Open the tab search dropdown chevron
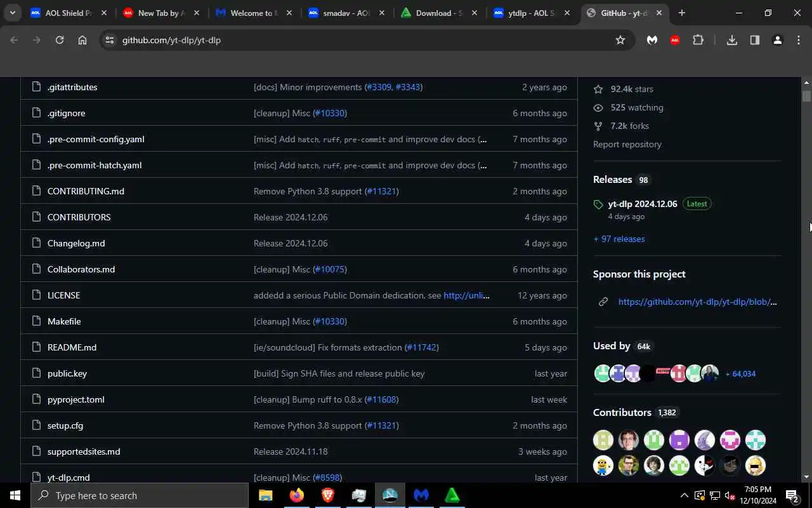Screen dimensions: 812x508 [x=12, y=13]
